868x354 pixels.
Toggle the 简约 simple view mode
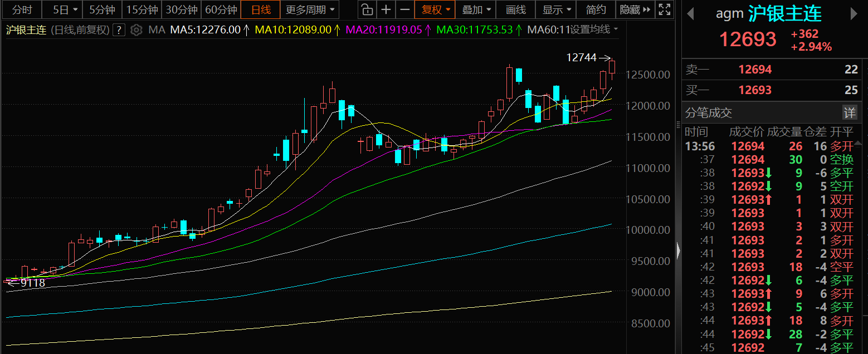point(596,9)
